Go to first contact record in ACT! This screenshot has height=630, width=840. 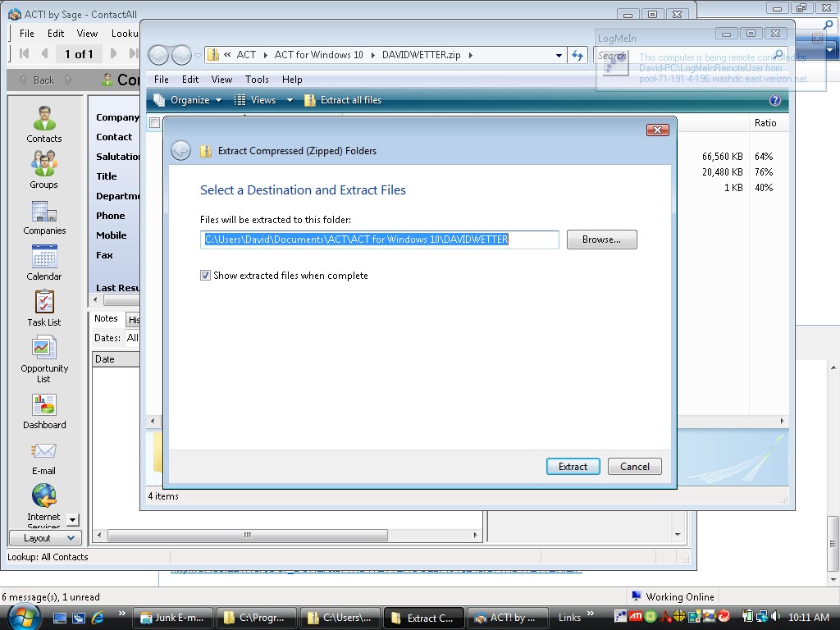coord(24,53)
